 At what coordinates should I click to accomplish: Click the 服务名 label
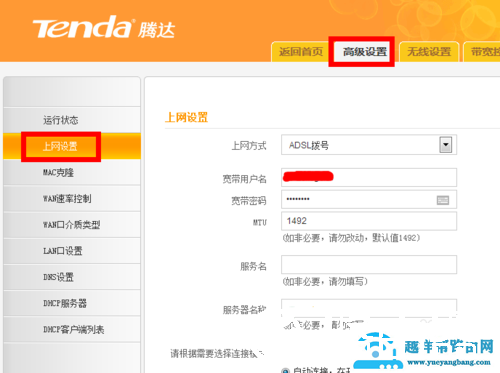pyautogui.click(x=253, y=266)
